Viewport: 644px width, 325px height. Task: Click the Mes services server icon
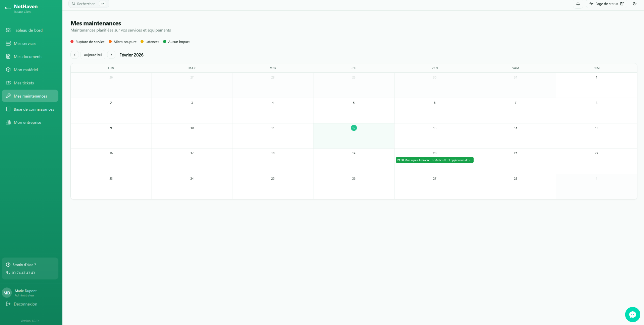tap(8, 43)
